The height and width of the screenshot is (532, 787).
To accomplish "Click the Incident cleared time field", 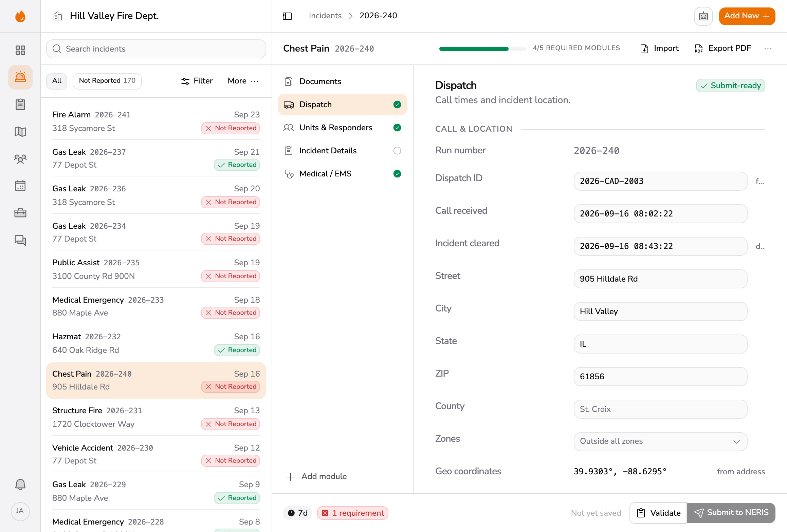I will coord(660,246).
